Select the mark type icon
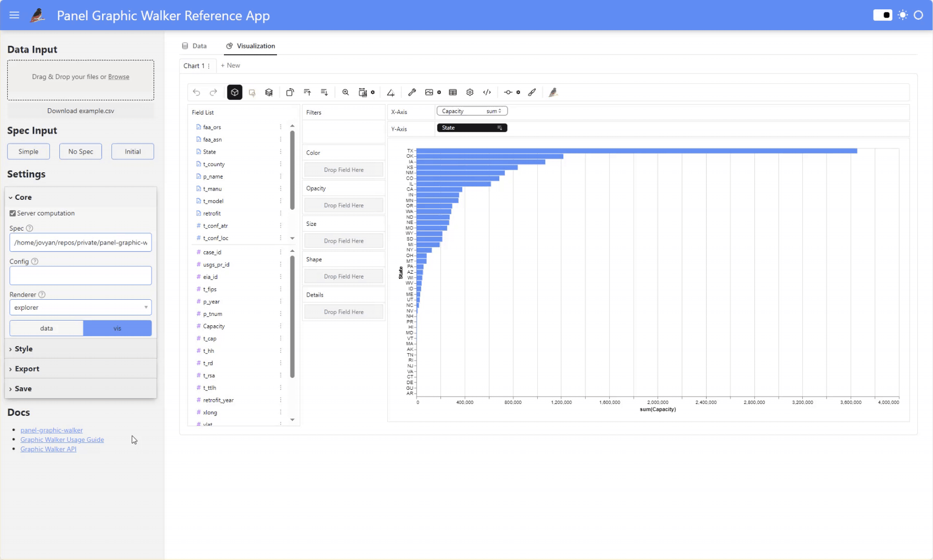 tap(252, 92)
